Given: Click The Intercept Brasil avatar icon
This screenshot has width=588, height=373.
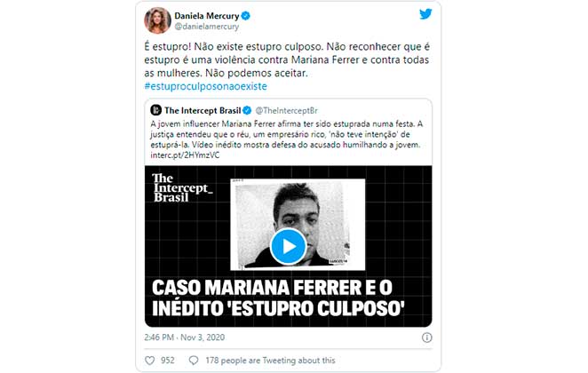Looking at the screenshot, I should coord(155,110).
